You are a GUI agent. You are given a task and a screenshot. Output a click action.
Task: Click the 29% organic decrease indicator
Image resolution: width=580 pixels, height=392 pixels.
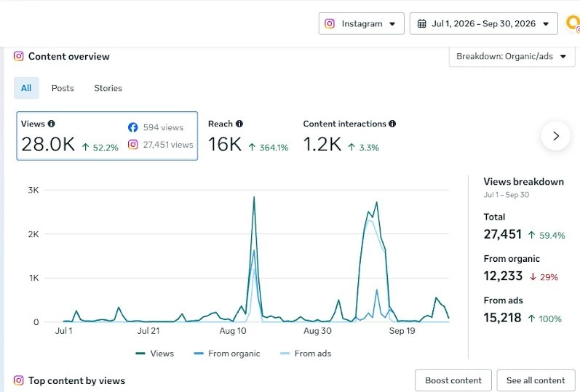coord(544,277)
